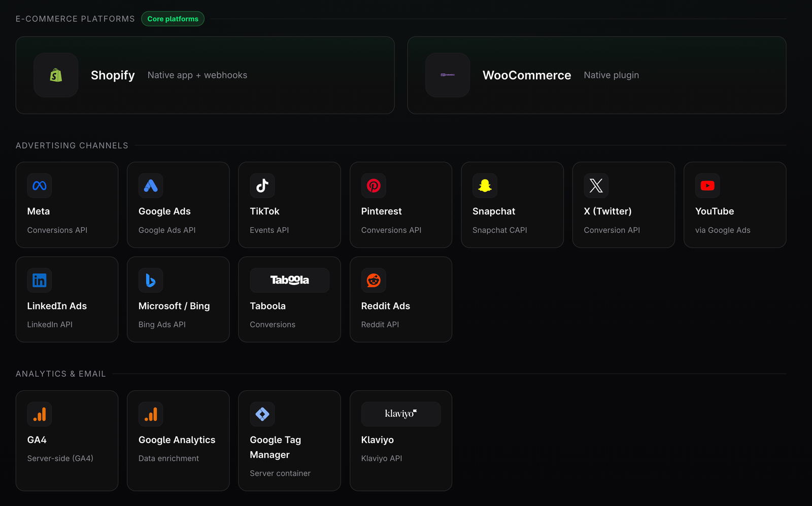Click the Google Ads logo icon

pos(151,186)
